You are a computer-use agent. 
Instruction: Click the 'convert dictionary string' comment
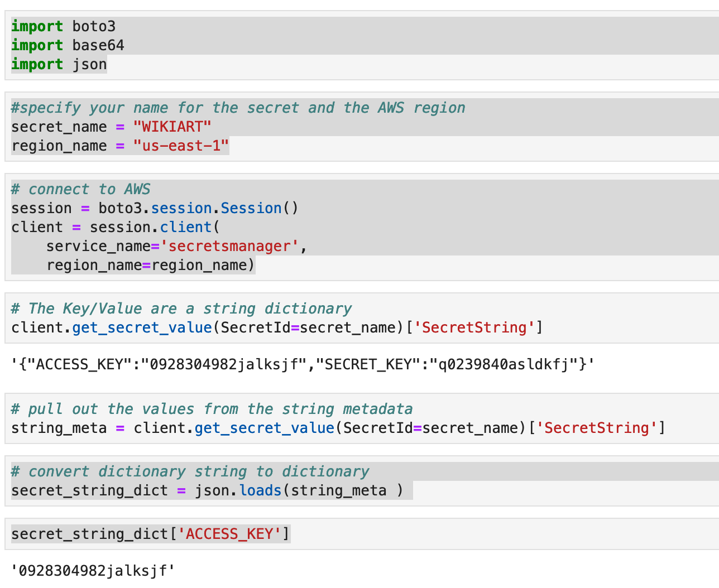point(190,471)
